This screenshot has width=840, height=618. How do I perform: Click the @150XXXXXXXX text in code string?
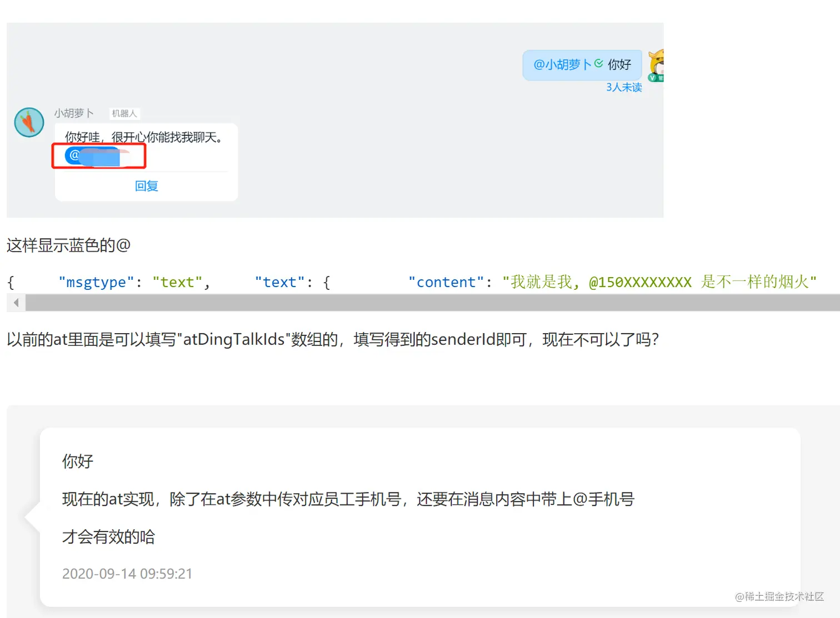(x=640, y=282)
